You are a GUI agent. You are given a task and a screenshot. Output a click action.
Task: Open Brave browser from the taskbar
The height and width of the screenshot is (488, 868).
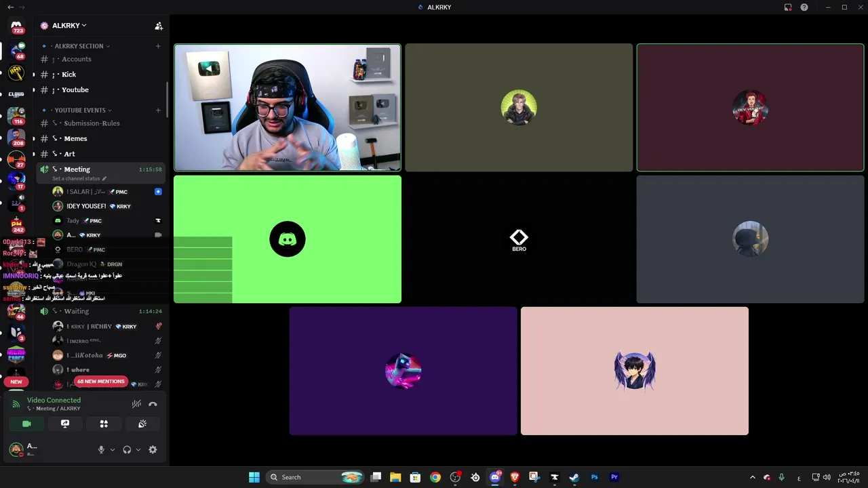pyautogui.click(x=514, y=477)
